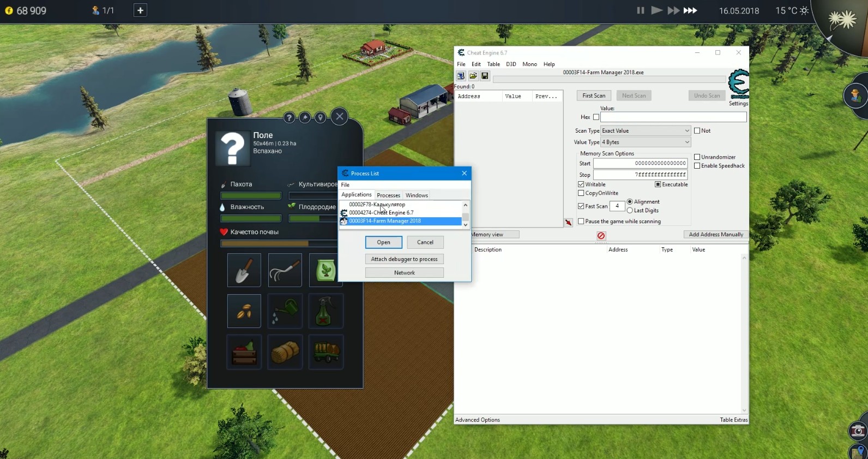This screenshot has height=459, width=868.
Task: Toggle the Writable checkbox
Action: [x=581, y=184]
